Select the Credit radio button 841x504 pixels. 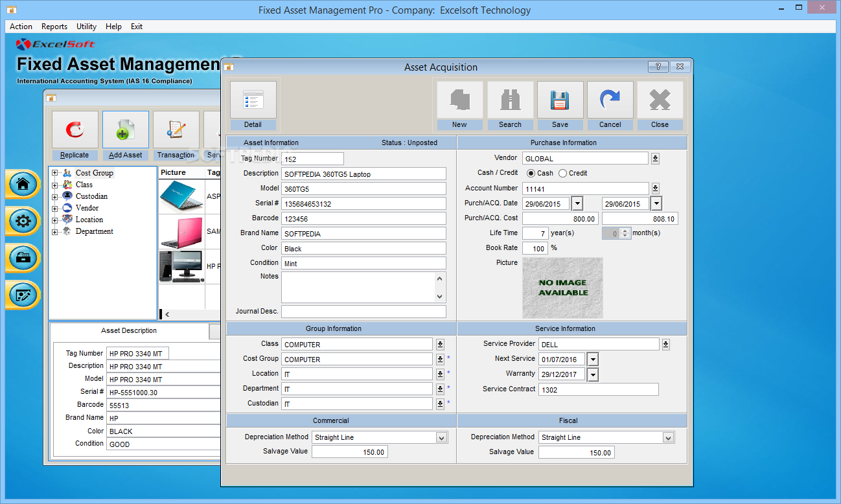(x=562, y=173)
